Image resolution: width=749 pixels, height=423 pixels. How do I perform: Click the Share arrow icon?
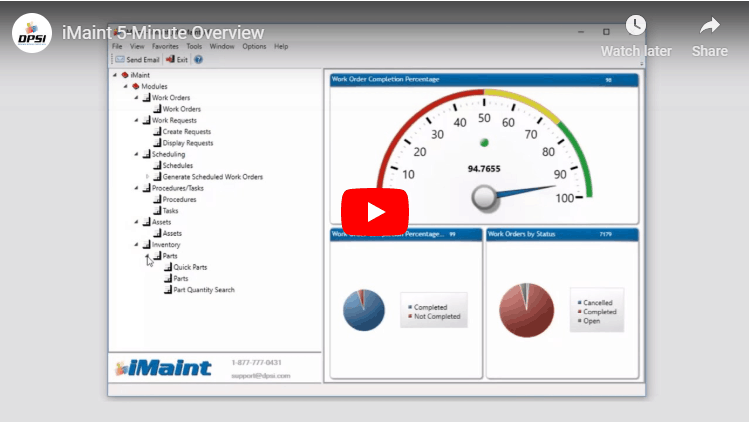pyautogui.click(x=710, y=26)
